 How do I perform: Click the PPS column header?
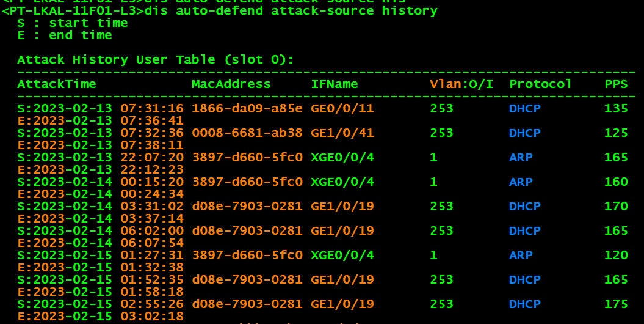click(x=616, y=84)
